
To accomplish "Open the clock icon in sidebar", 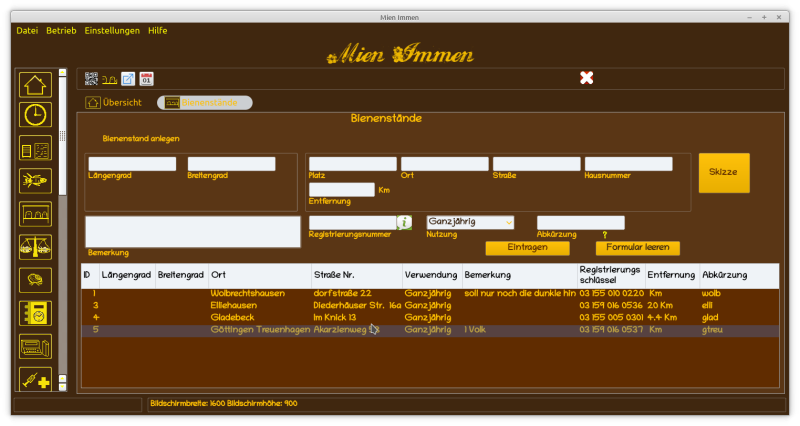I will click(x=35, y=115).
